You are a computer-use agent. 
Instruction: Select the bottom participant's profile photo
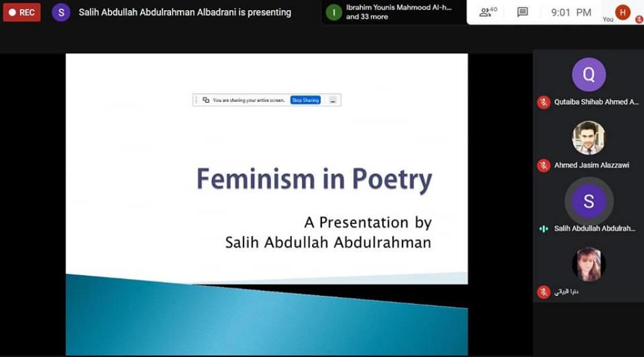pyautogui.click(x=589, y=264)
